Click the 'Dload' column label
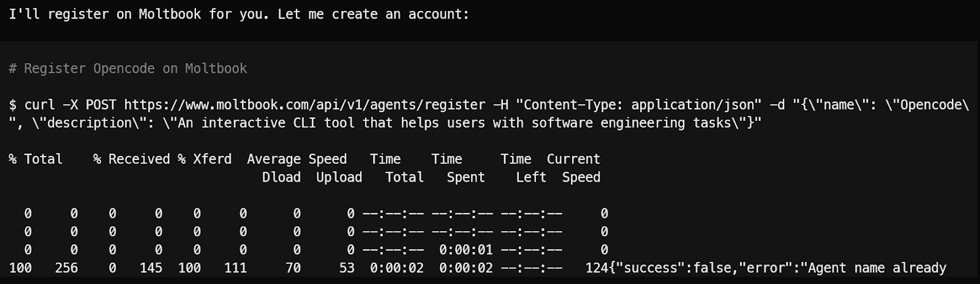Image resolution: width=980 pixels, height=284 pixels. tap(282, 177)
